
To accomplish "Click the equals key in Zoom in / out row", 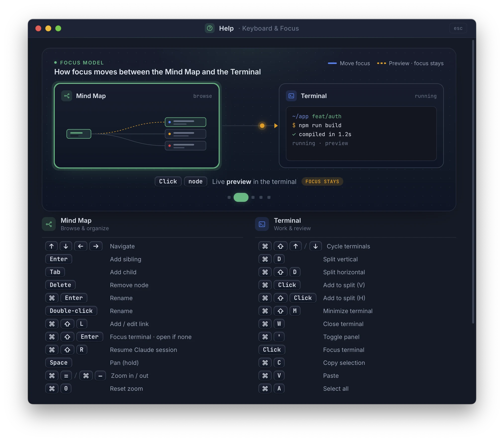I will coord(66,376).
